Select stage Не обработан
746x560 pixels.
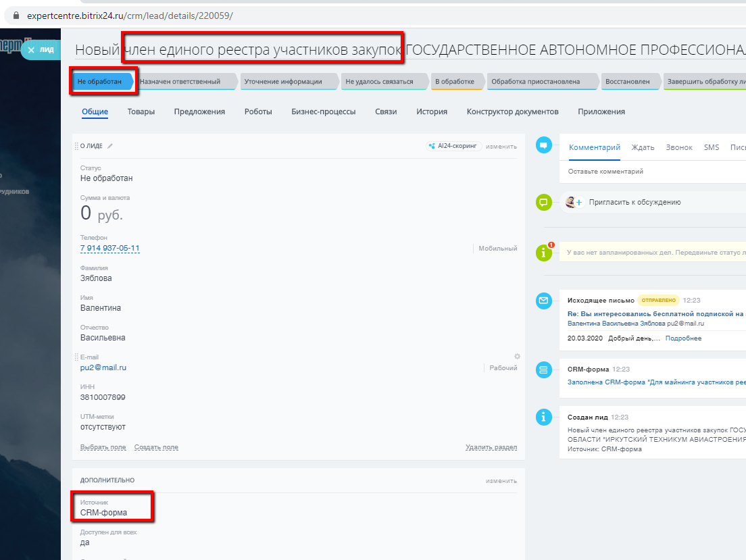point(103,81)
